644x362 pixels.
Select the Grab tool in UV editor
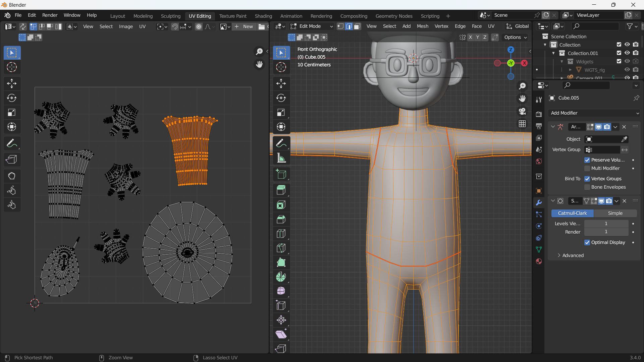click(x=12, y=176)
